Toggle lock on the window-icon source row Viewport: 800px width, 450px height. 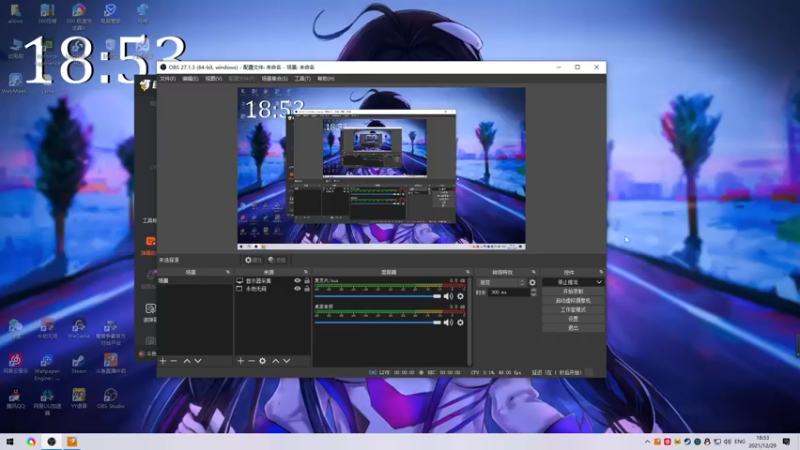pos(307,289)
